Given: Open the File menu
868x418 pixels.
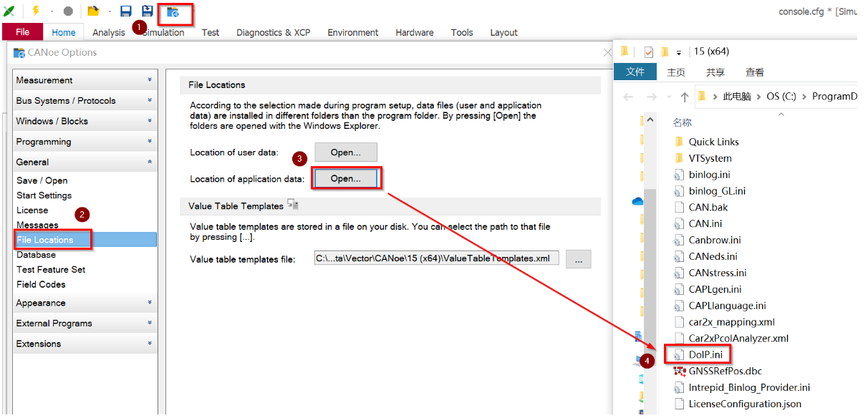Looking at the screenshot, I should click(x=23, y=32).
